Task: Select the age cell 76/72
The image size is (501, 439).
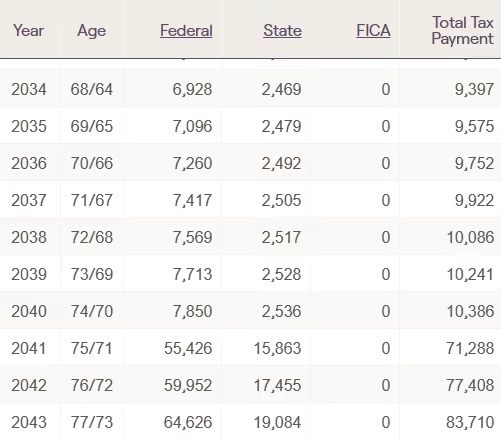Action: coord(92,385)
